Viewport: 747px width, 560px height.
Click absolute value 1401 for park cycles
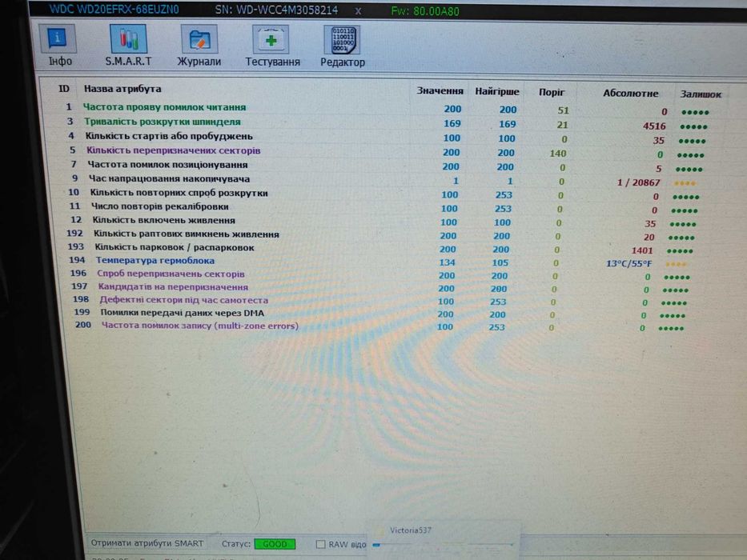coord(641,250)
